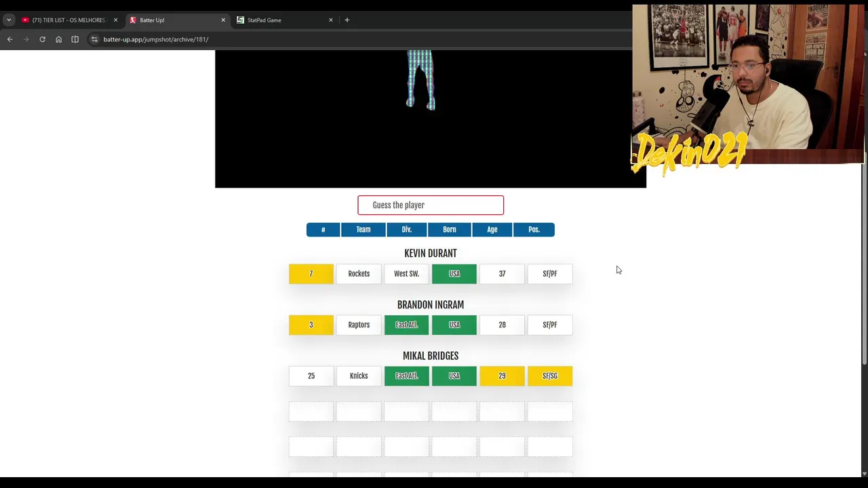Click Kevin Durant's green USA cell

(454, 274)
